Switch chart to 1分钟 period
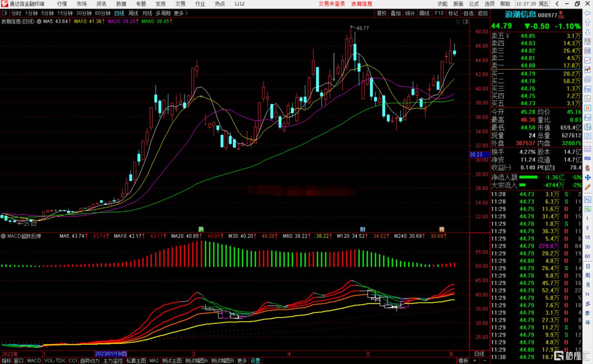This screenshot has height=364, width=593. pyautogui.click(x=31, y=13)
